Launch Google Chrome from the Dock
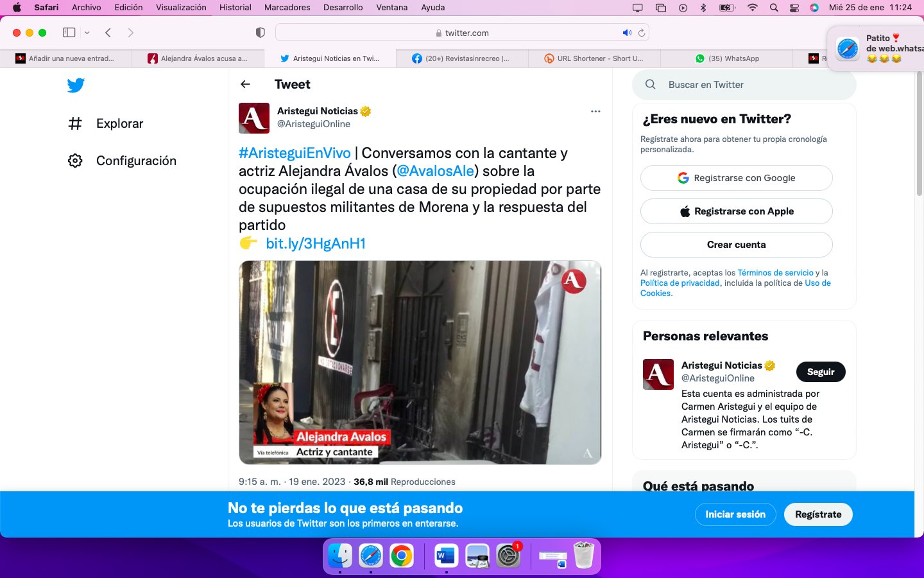Screen dimensions: 924x578 click(x=402, y=556)
